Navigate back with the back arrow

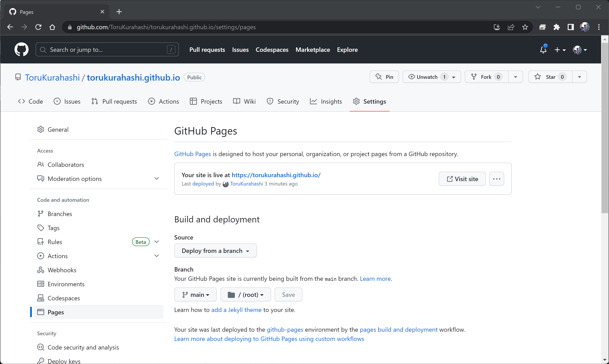(10, 27)
